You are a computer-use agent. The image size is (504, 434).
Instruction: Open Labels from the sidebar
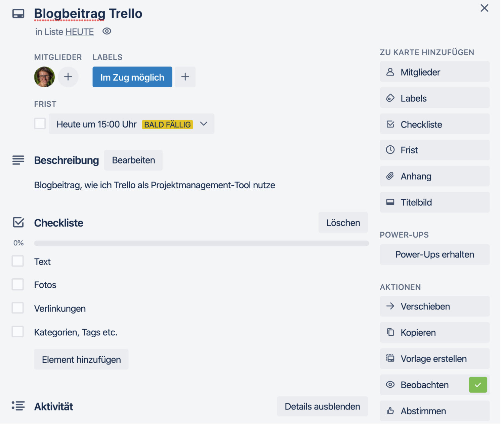pos(434,98)
